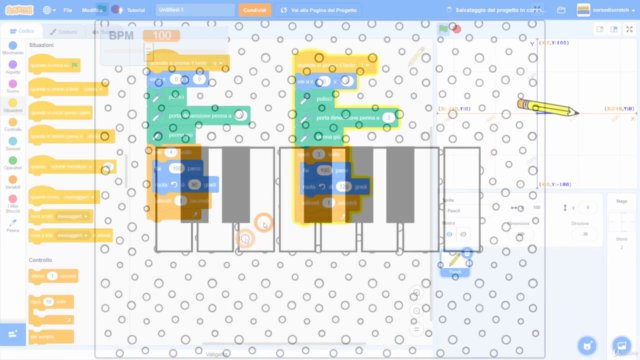
Task: Click the green flag above stage
Action: coord(443,29)
